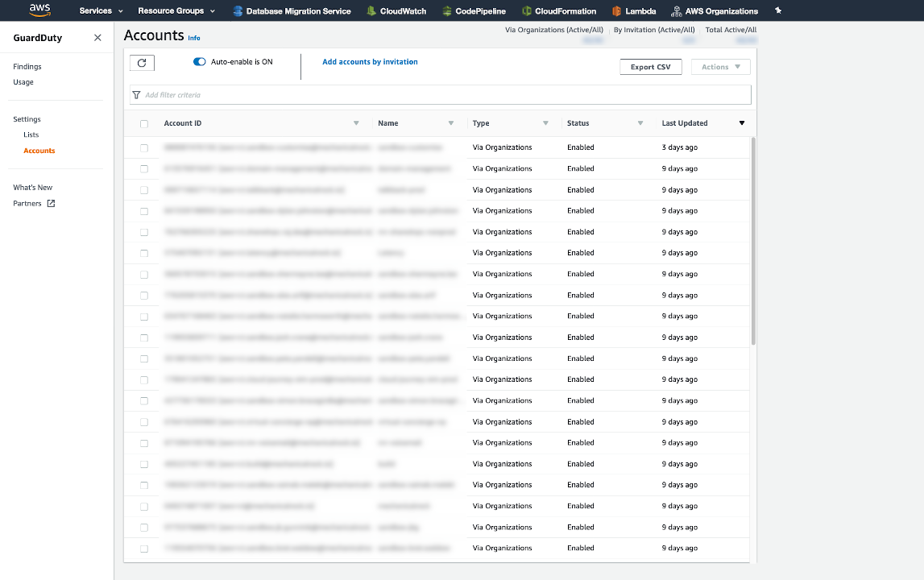The image size is (924, 580).
Task: Open the Accounts Info link
Action: coord(194,39)
